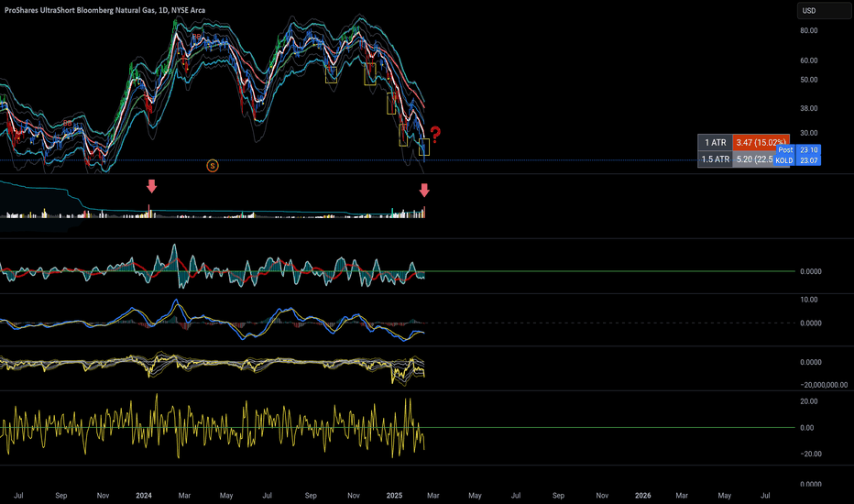
Task: Click the red 3.47 (15.02%) ATR value
Action: [761, 143]
